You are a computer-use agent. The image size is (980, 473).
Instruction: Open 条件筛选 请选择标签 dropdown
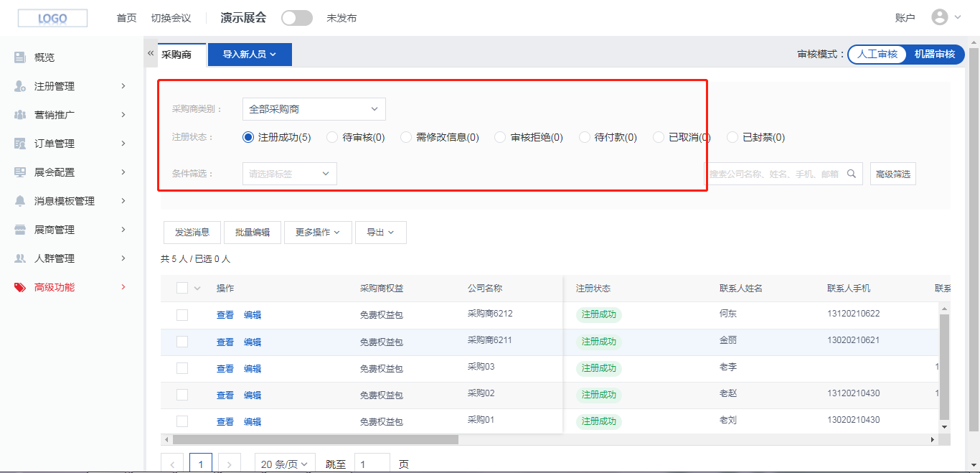pos(290,174)
